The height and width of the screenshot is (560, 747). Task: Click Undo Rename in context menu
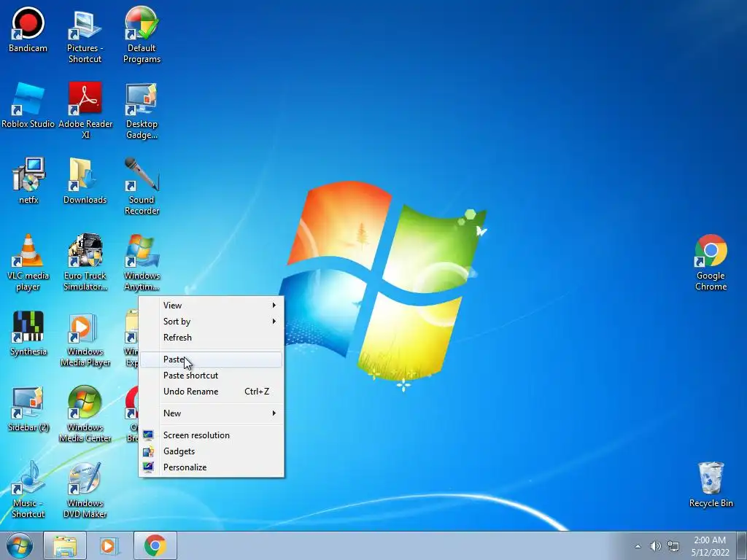(211, 392)
